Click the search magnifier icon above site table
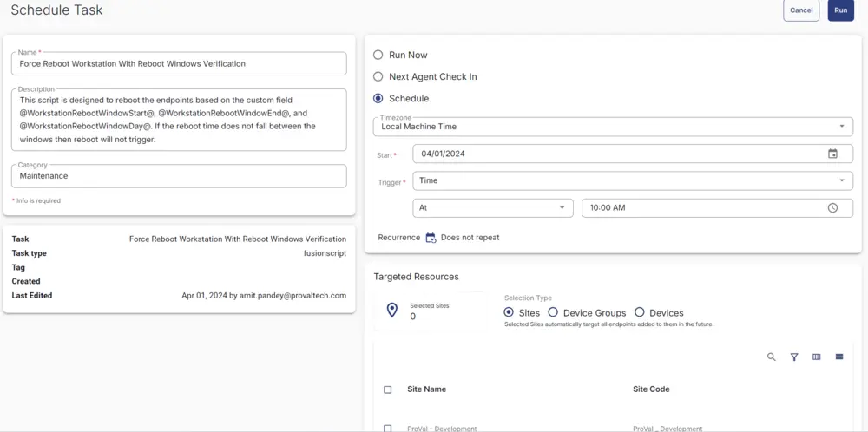The height and width of the screenshot is (432, 868). point(771,357)
